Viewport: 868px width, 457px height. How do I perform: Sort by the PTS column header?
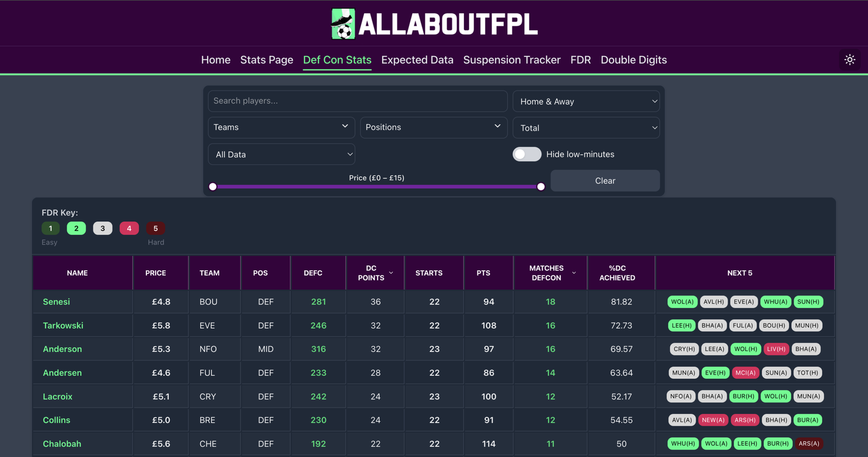(489, 273)
